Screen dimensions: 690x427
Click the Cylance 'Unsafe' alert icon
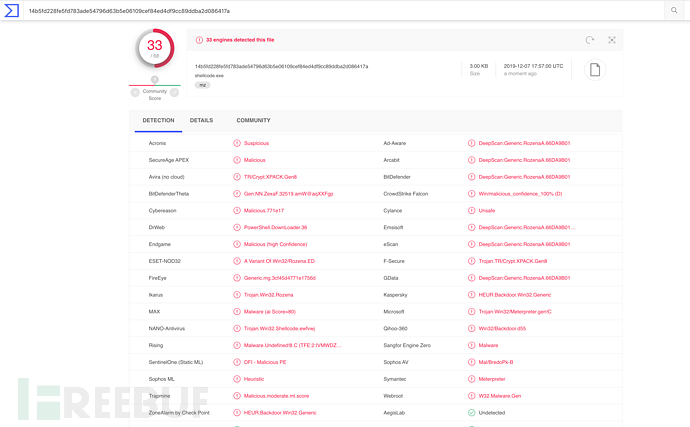pyautogui.click(x=471, y=210)
